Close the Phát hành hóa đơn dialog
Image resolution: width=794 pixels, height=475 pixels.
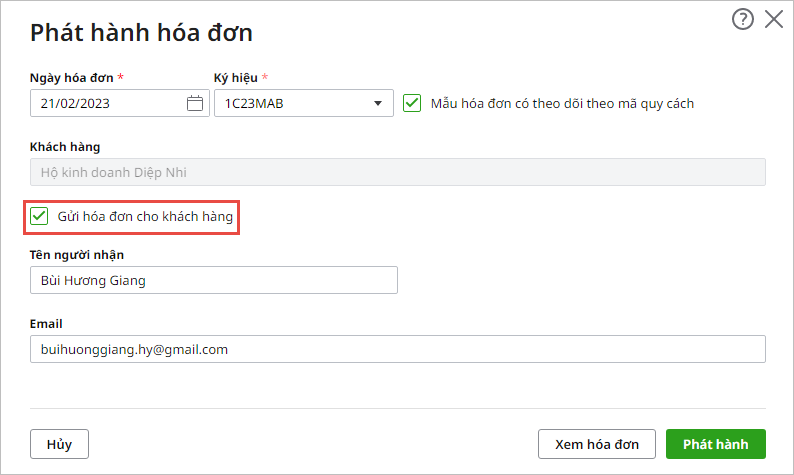tap(774, 20)
